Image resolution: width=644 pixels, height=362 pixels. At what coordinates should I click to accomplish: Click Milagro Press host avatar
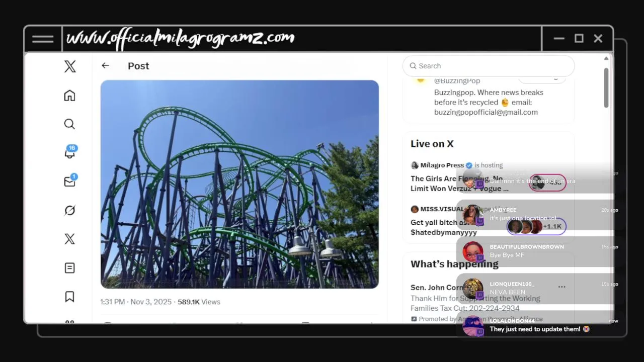click(415, 165)
